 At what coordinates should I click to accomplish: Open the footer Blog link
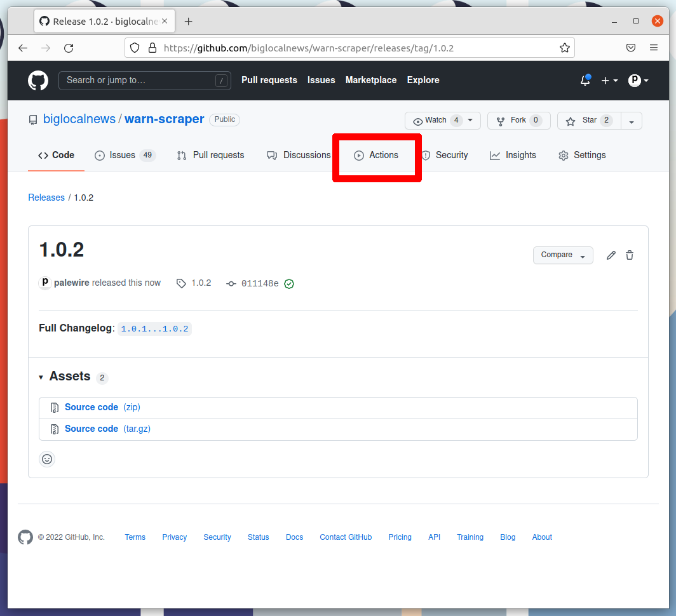pyautogui.click(x=508, y=537)
